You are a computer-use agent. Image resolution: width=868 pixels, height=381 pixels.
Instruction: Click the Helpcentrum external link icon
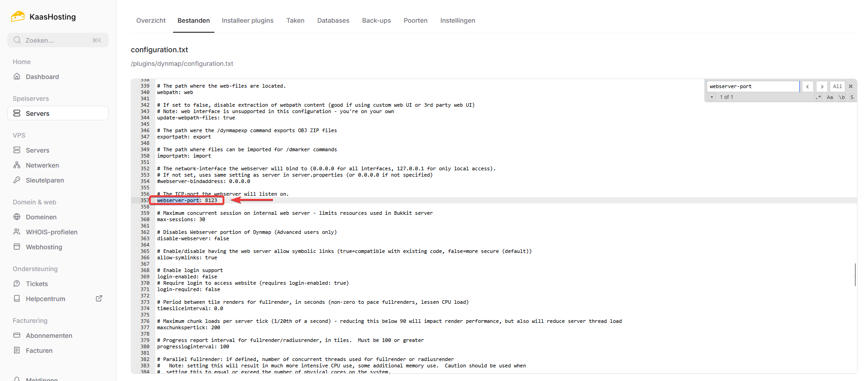tap(99, 298)
